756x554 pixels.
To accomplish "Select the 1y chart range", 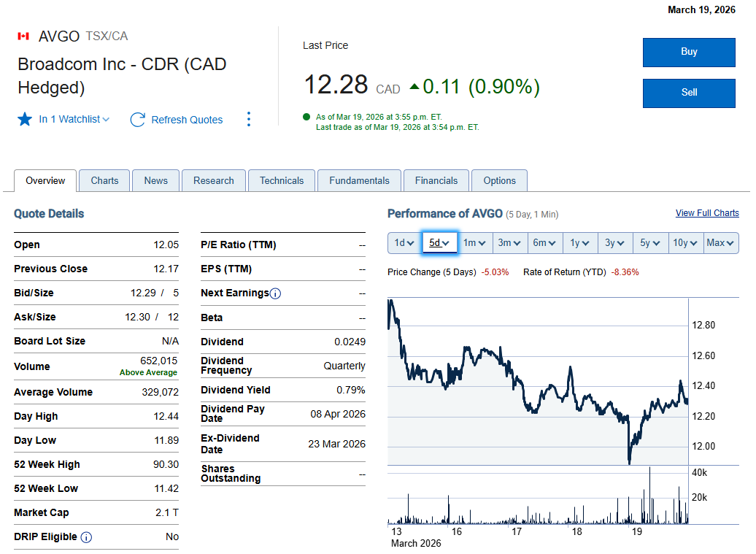I will [579, 243].
